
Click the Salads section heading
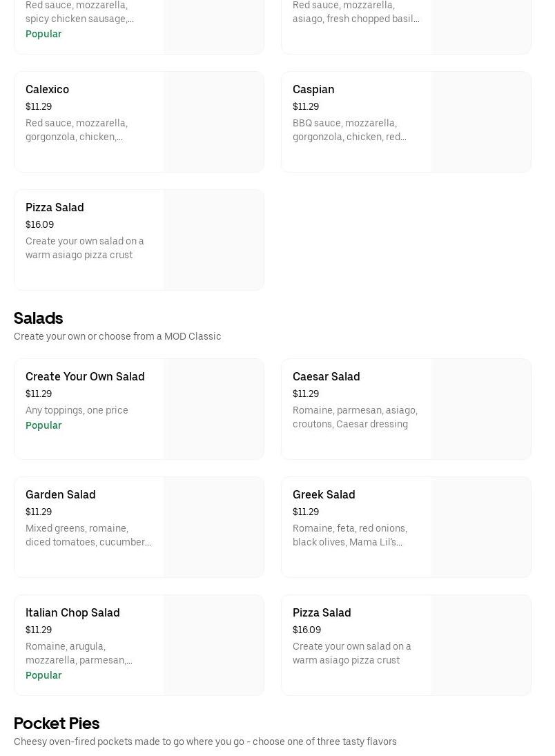(39, 318)
